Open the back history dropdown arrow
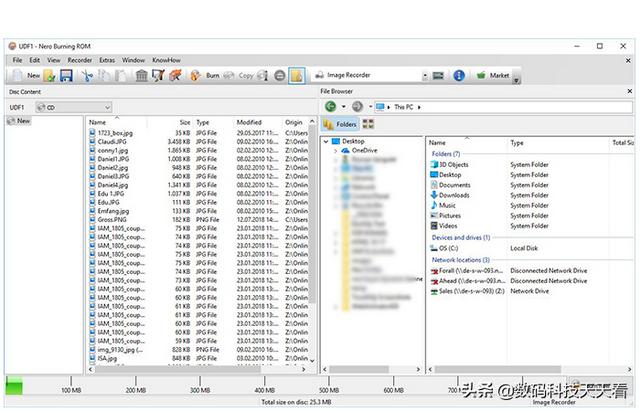 [x=344, y=107]
